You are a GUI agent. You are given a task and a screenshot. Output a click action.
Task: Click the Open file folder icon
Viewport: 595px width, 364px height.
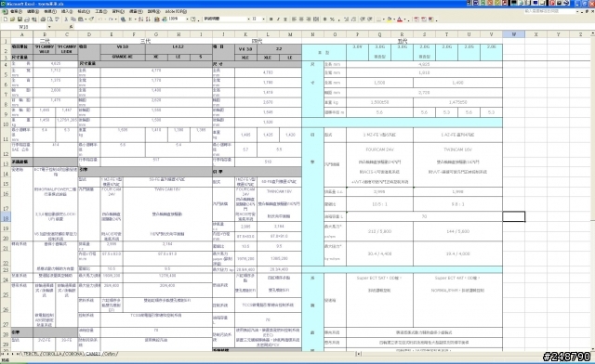point(13,19)
